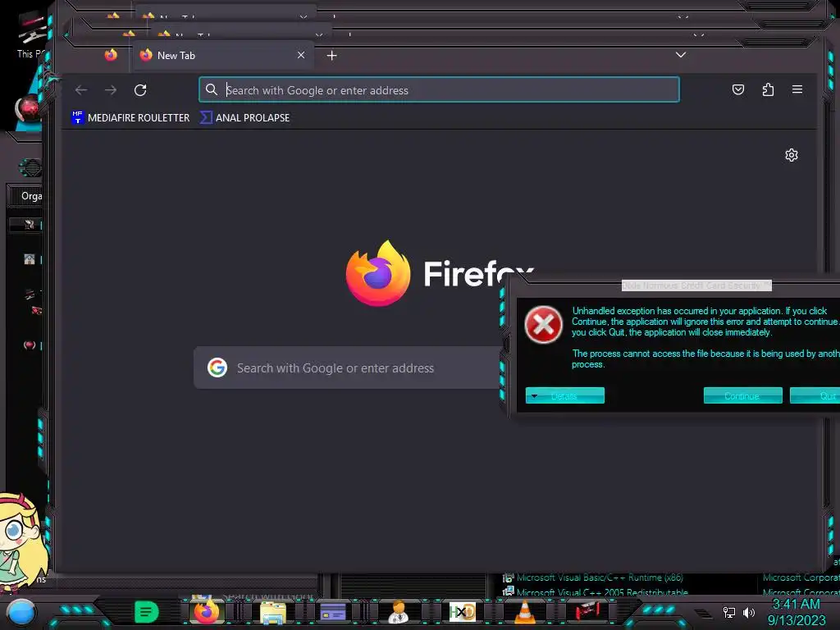Expand the Details button in error dialog
This screenshot has height=630, width=840.
point(564,395)
